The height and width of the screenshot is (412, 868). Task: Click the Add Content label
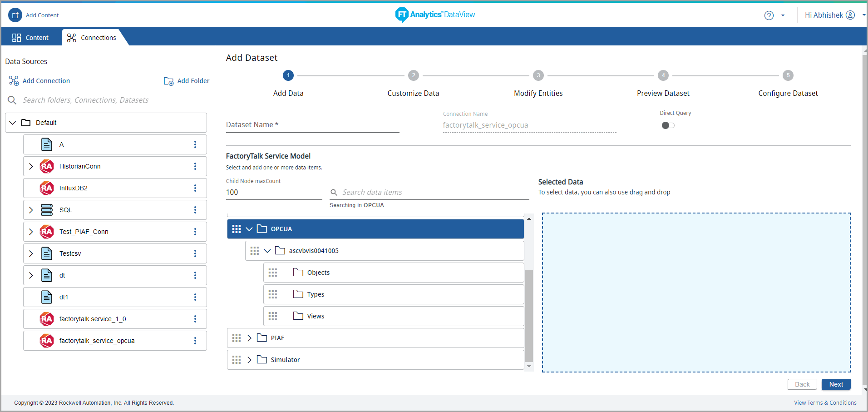pyautogui.click(x=42, y=15)
